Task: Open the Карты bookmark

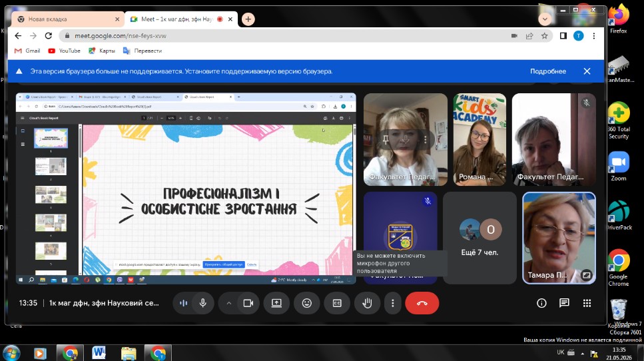Action: (x=102, y=51)
